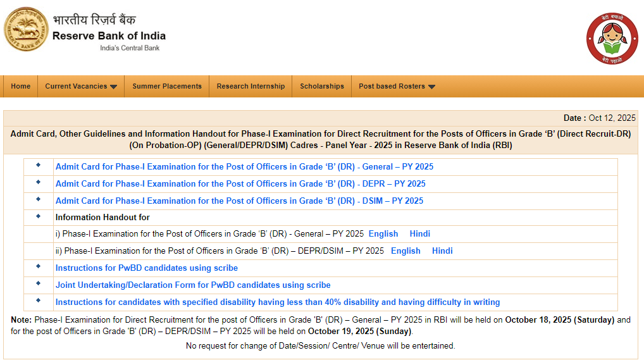Open the Summer Placements page
Screen dimensions: 644x360
pos(167,86)
